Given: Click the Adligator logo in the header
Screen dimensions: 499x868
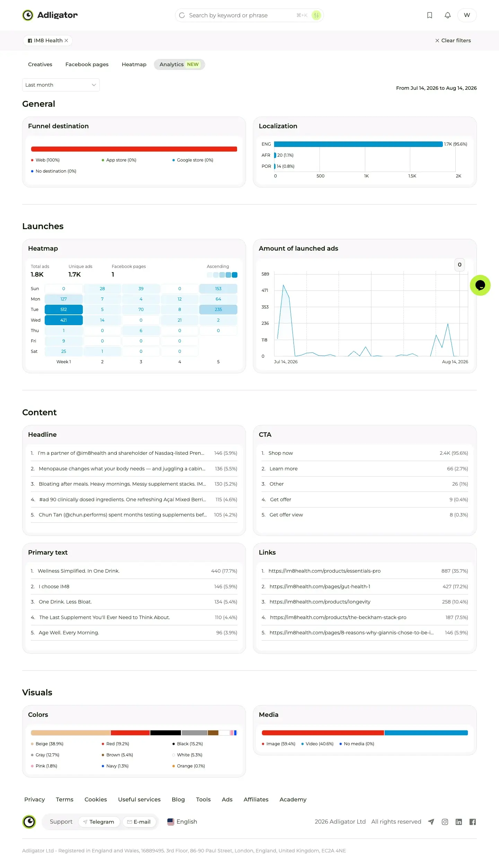Looking at the screenshot, I should click(50, 15).
